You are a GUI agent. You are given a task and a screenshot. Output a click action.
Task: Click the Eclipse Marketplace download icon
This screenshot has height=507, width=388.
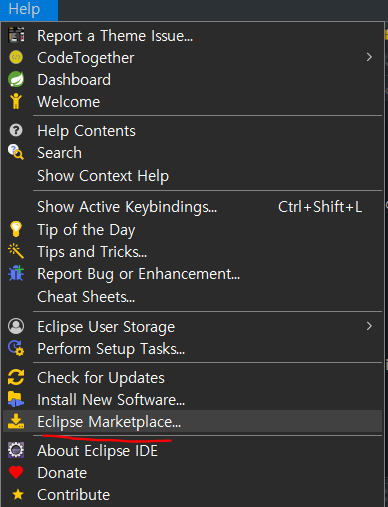(16, 421)
